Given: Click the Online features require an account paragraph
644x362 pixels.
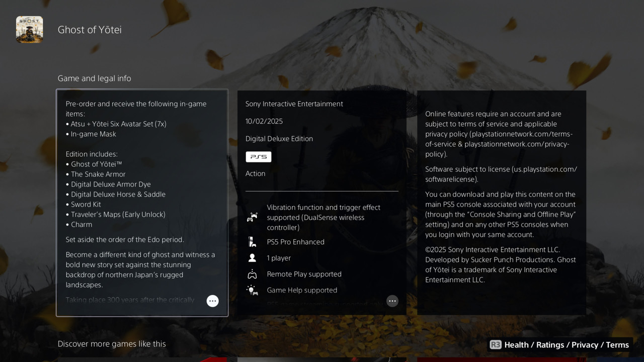Looking at the screenshot, I should pyautogui.click(x=499, y=134).
